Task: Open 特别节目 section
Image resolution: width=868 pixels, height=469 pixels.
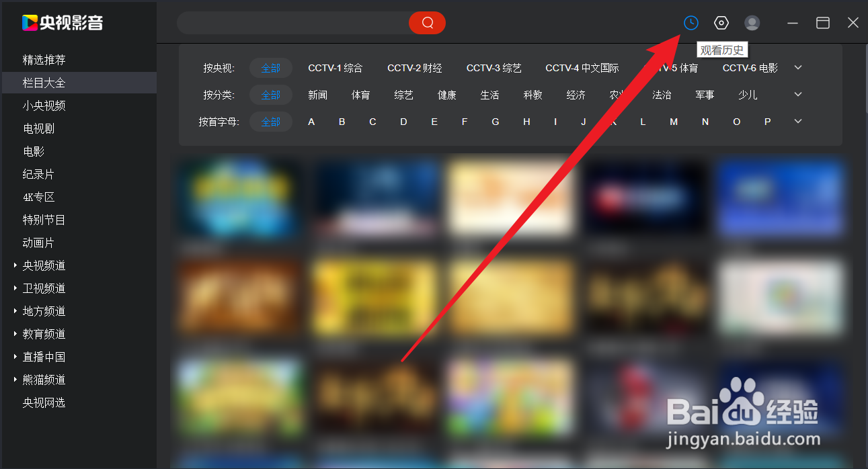Action: click(44, 220)
